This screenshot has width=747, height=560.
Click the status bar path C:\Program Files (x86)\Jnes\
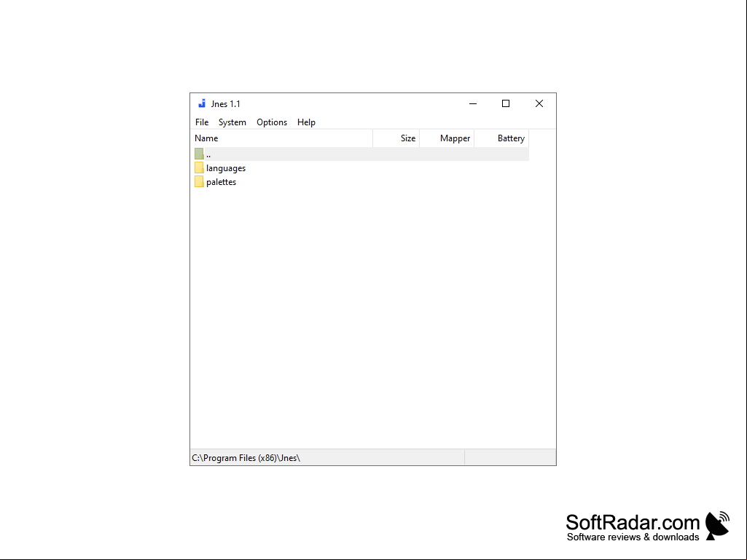[x=246, y=458]
